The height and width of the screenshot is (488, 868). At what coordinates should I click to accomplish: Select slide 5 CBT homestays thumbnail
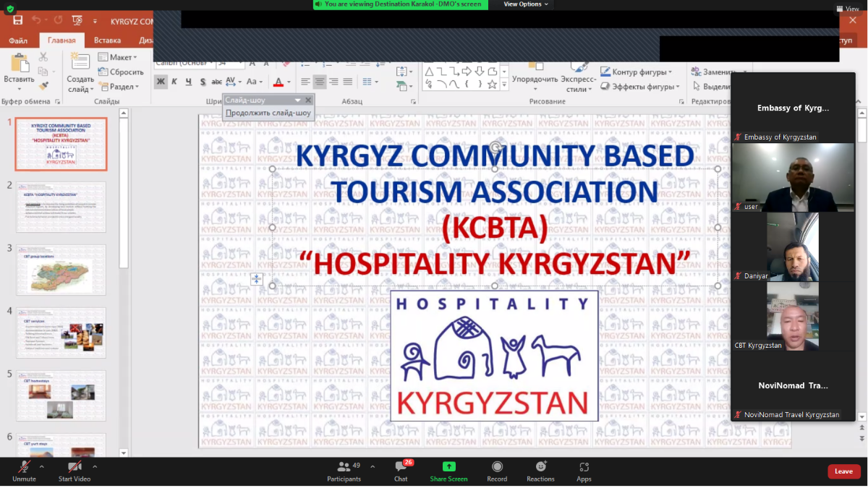61,395
